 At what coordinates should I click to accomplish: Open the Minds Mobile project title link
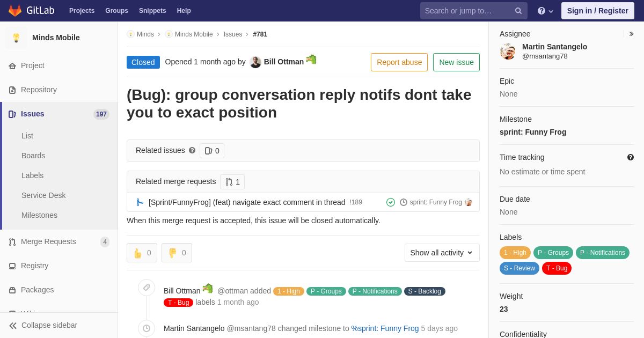coord(56,38)
